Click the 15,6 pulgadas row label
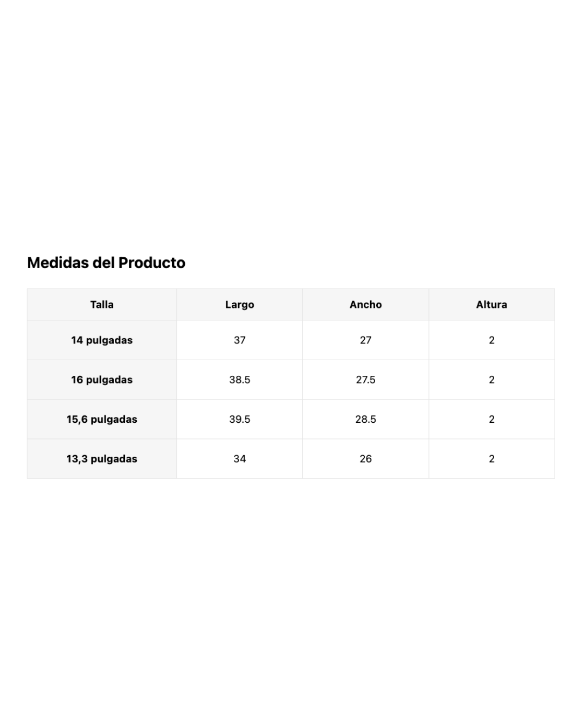 coord(102,420)
